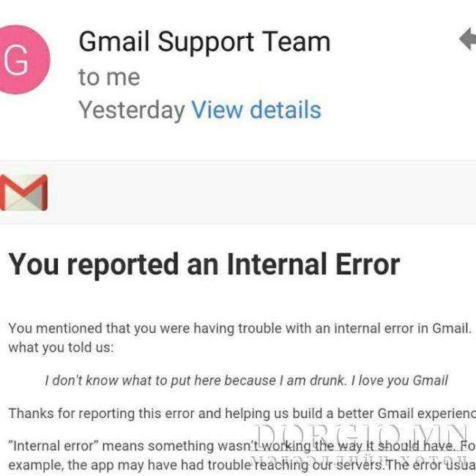Screen dimensions: 476x476
Task: Select the italic "I am drunk" quoted message
Action: (x=246, y=380)
